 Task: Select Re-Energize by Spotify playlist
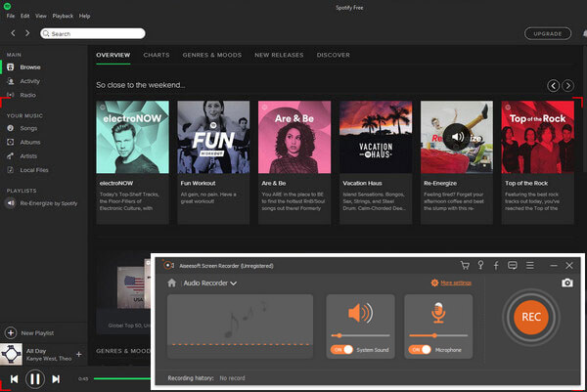point(49,203)
